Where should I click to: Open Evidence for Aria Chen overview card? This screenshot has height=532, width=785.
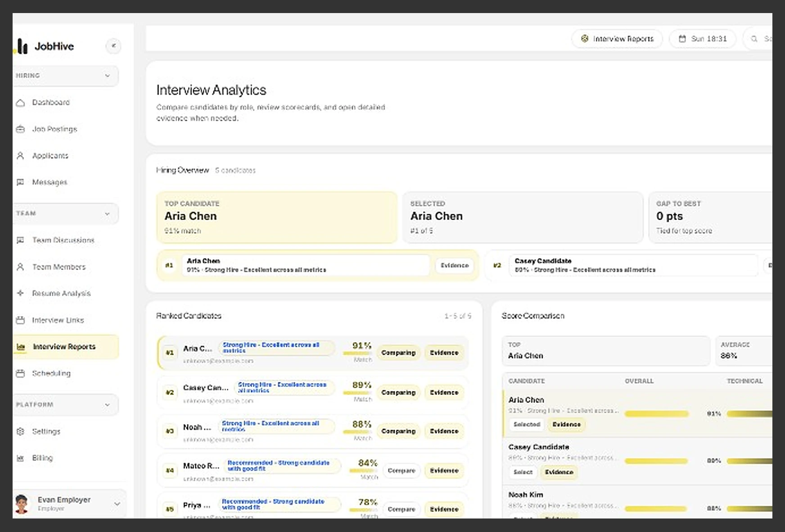[x=455, y=266]
